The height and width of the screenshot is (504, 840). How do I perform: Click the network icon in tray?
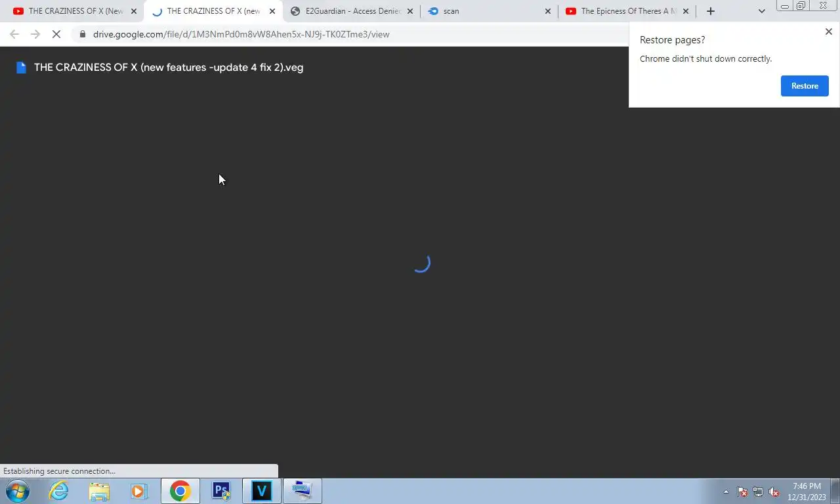tap(758, 492)
